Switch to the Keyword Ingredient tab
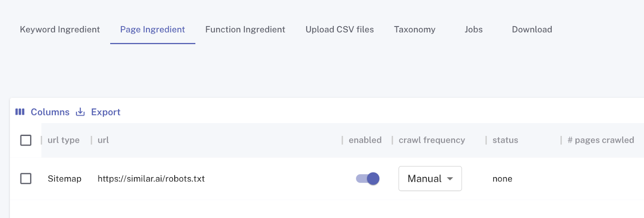Viewport: 644px width, 218px height. (x=60, y=29)
